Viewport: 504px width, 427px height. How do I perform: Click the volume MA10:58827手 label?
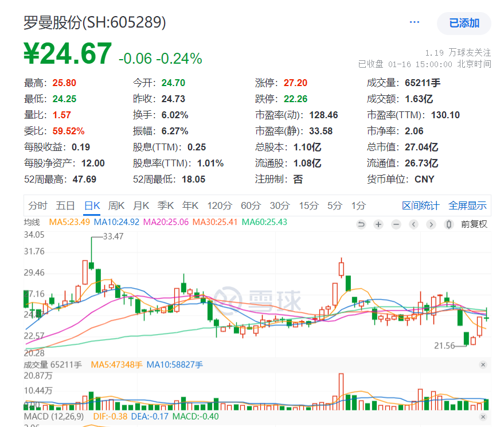pyautogui.click(x=174, y=365)
